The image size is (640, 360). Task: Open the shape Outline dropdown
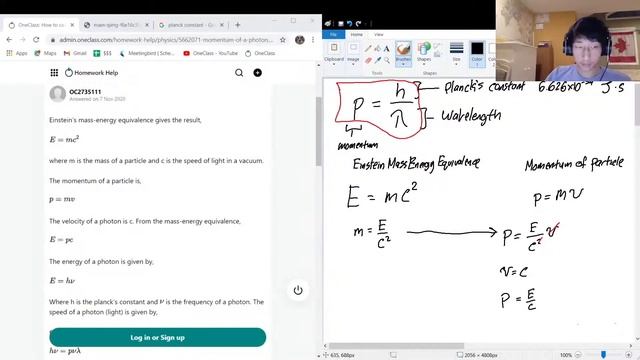pos(438,46)
